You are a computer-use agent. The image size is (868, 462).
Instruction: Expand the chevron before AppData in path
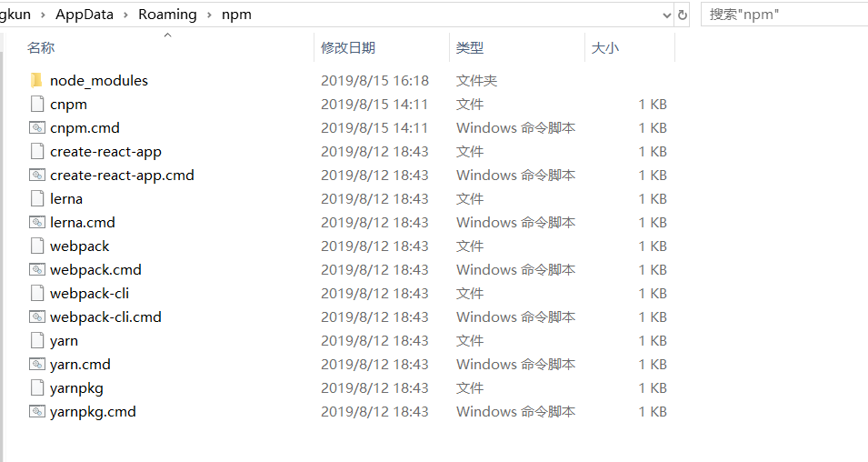click(x=43, y=15)
